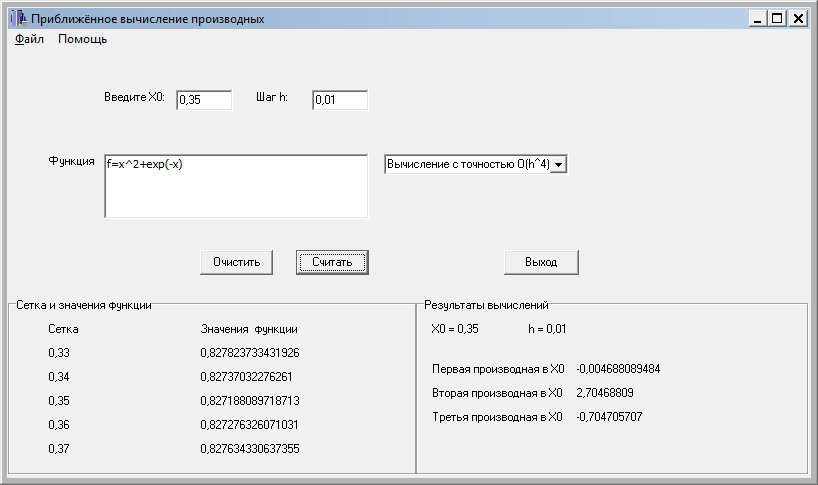Open the Файл menu
The height and width of the screenshot is (485, 818).
click(29, 39)
